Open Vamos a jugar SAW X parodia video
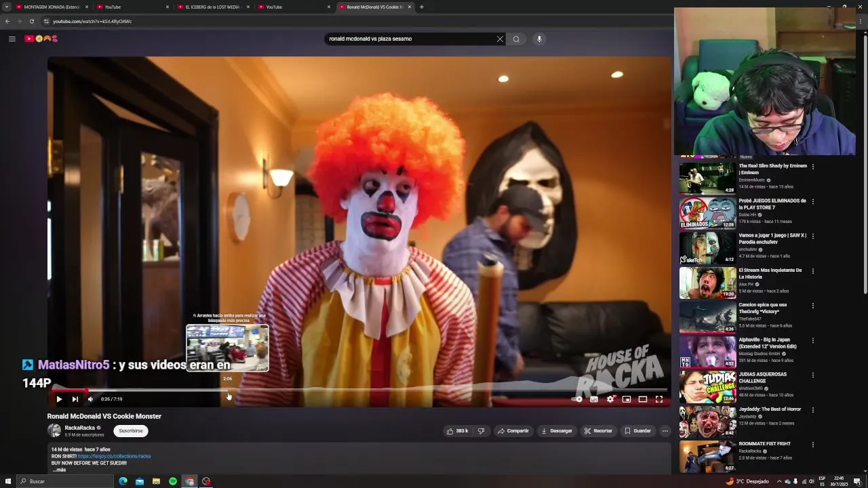This screenshot has height=488, width=868. tap(707, 248)
